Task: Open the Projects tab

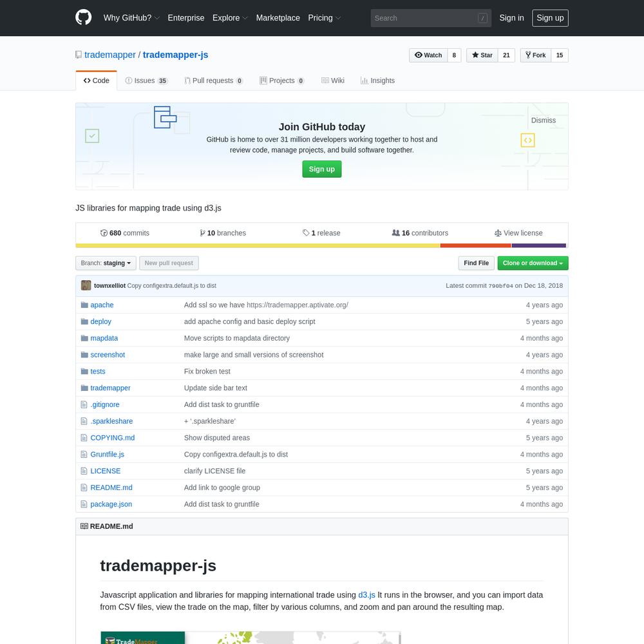Action: (x=282, y=80)
